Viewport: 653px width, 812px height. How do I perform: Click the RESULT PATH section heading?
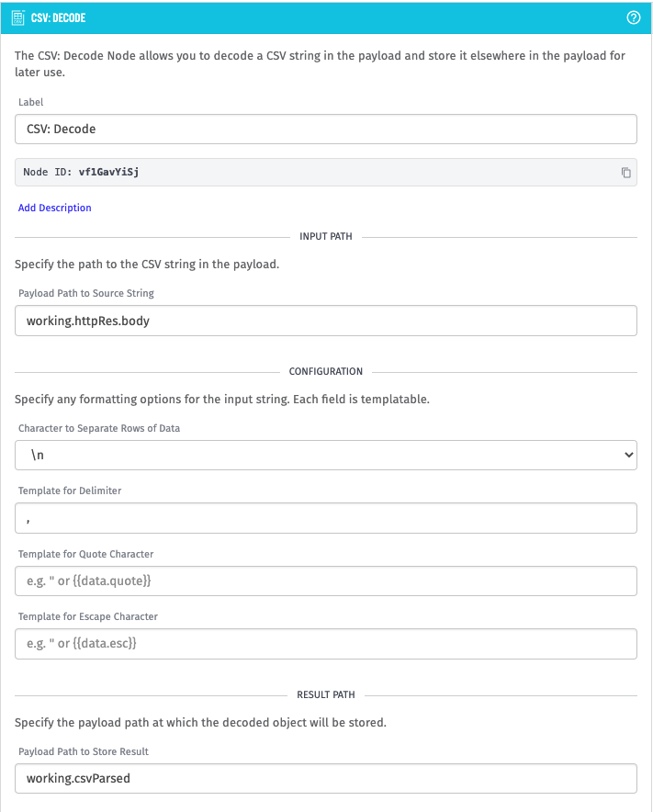326,694
